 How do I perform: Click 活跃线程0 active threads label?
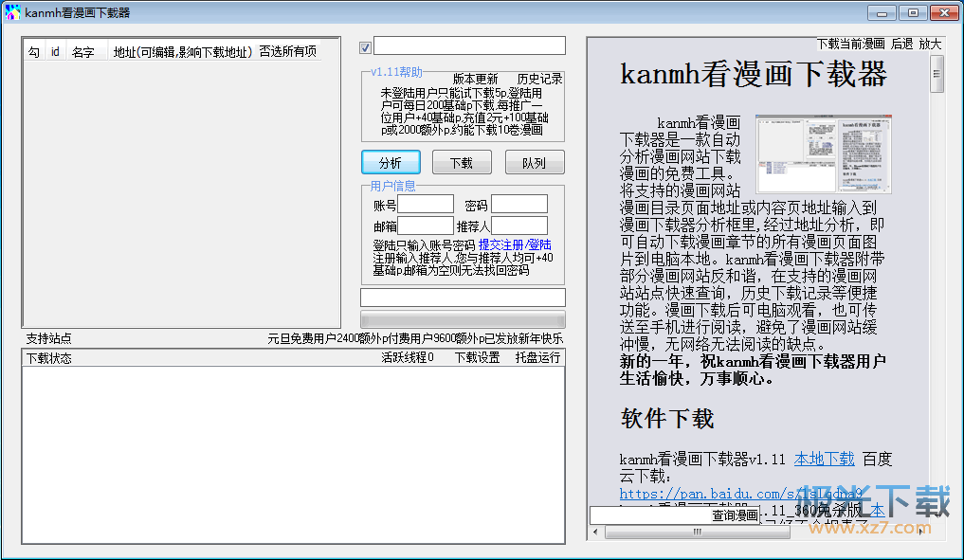(408, 357)
